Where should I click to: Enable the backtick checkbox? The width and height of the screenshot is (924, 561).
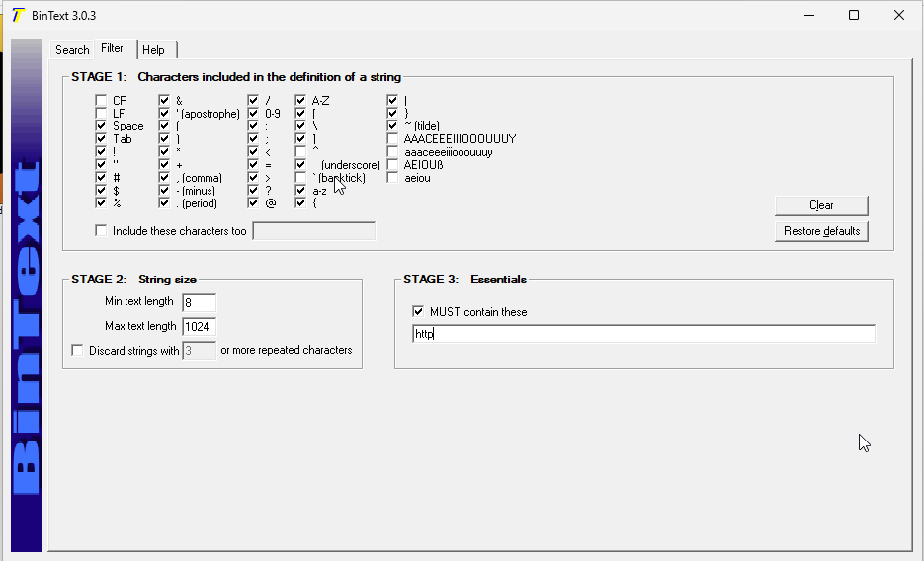coord(300,177)
